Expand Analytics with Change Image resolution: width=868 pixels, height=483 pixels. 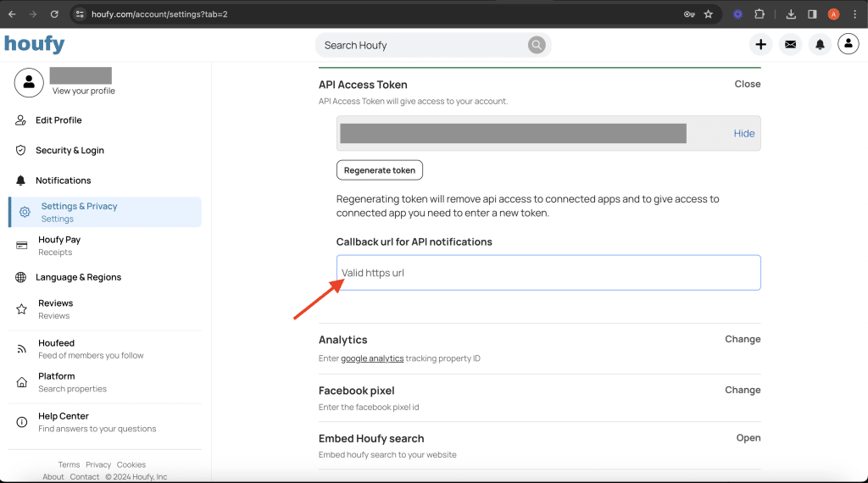[743, 339]
